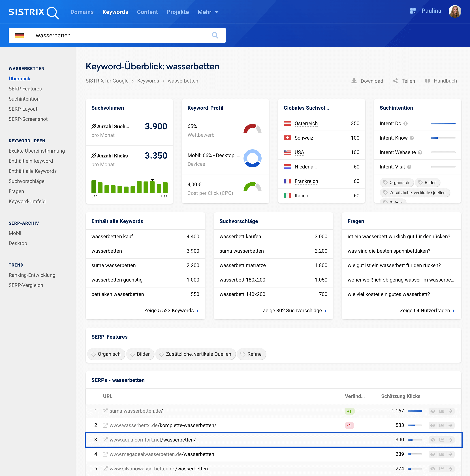The width and height of the screenshot is (470, 476).
Task: Expand the Mehr dropdown menu
Action: point(208,12)
